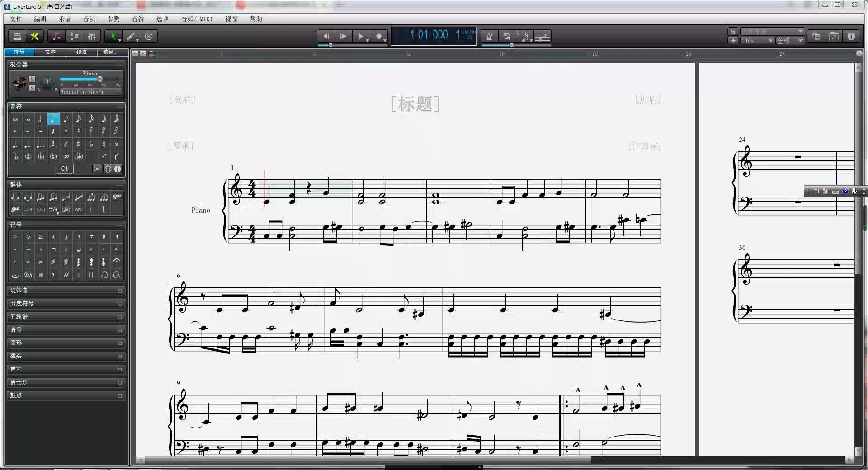868x470 pixels.
Task: Select the pencil draw tool
Action: click(x=131, y=36)
